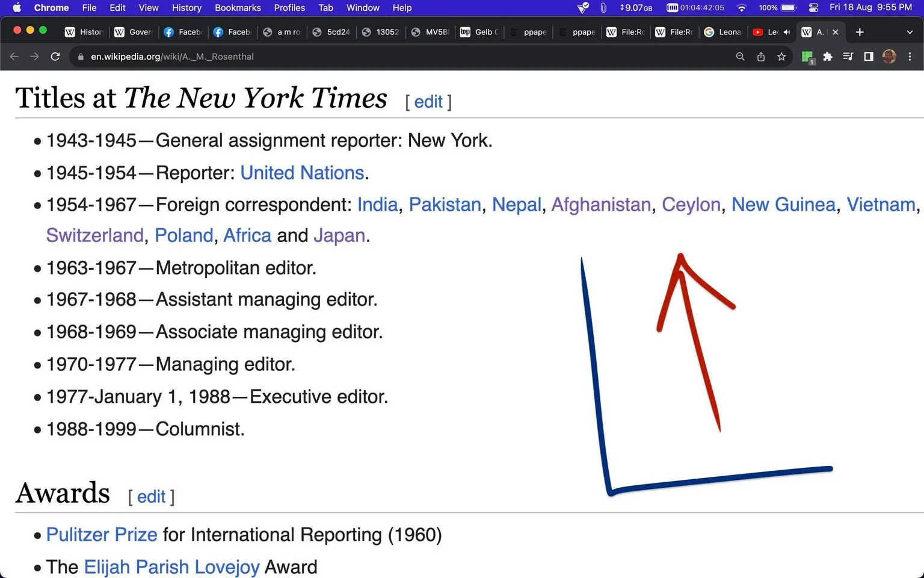Open a new tab with the plus button

coord(860,32)
